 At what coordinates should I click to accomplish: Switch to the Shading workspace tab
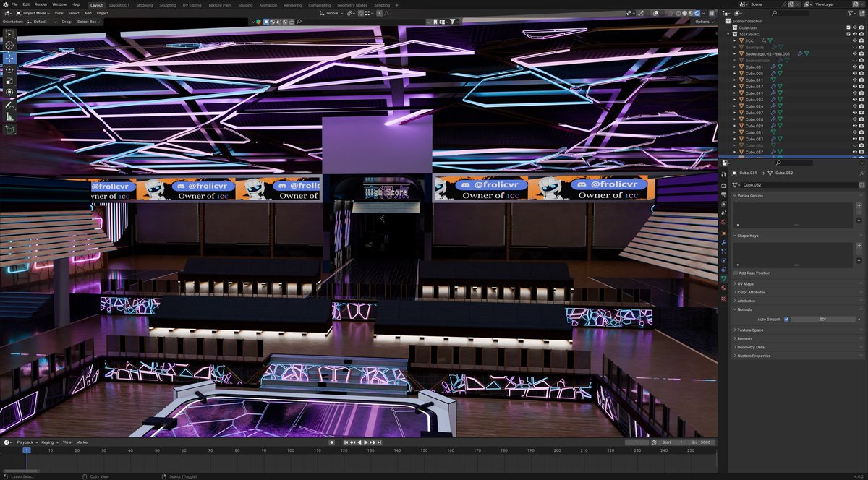tap(245, 4)
